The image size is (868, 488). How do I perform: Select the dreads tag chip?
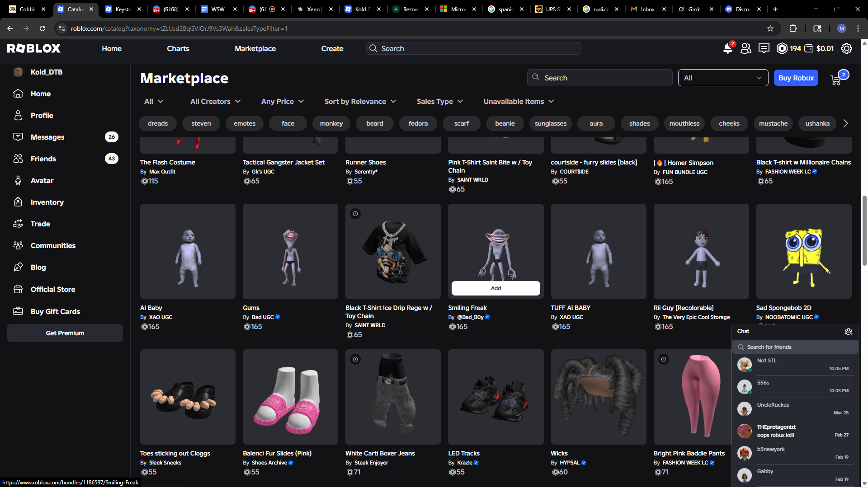tap(158, 123)
